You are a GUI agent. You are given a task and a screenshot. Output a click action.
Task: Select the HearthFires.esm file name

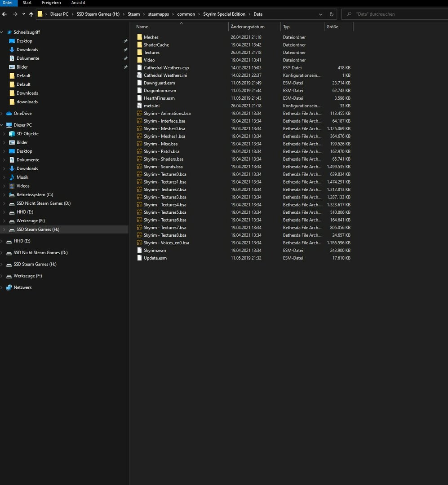(159, 98)
